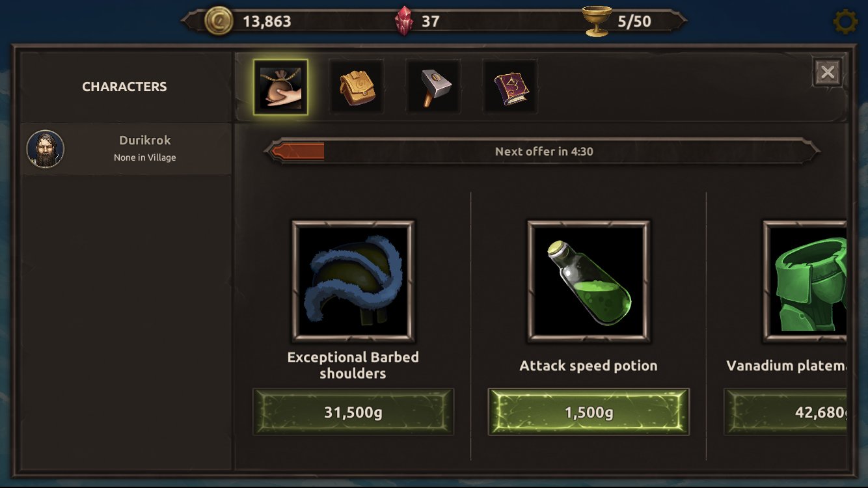The width and height of the screenshot is (868, 488).
Task: Buy Exceptional Barbed shoulders for 31,500g
Action: click(353, 412)
